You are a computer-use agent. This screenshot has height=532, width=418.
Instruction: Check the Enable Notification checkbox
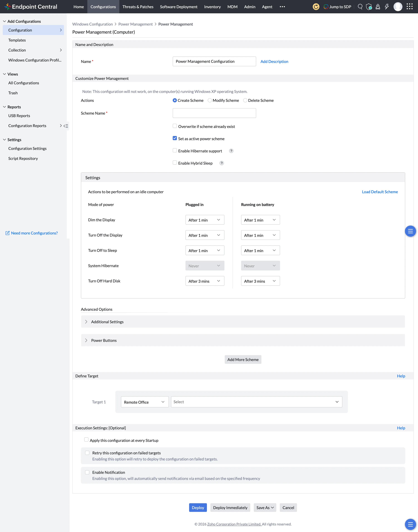coord(87,472)
